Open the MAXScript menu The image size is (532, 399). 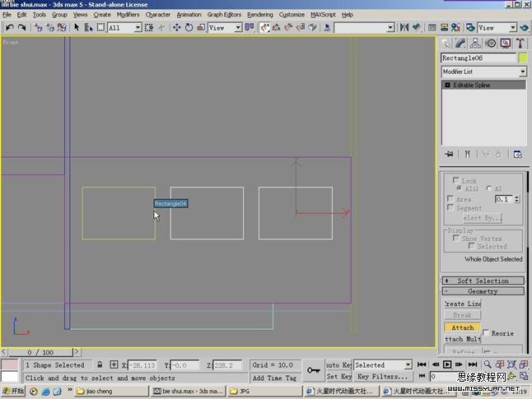(x=323, y=15)
